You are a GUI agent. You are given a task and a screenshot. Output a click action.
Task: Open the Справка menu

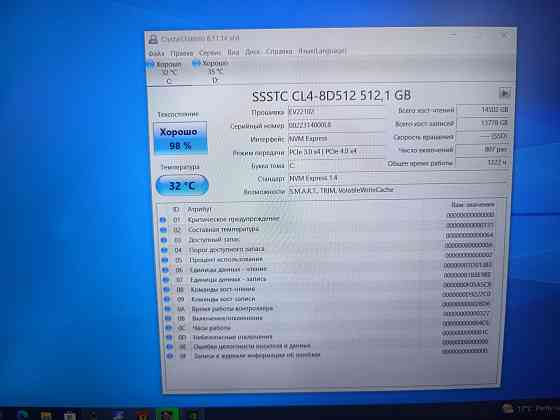pyautogui.click(x=279, y=52)
